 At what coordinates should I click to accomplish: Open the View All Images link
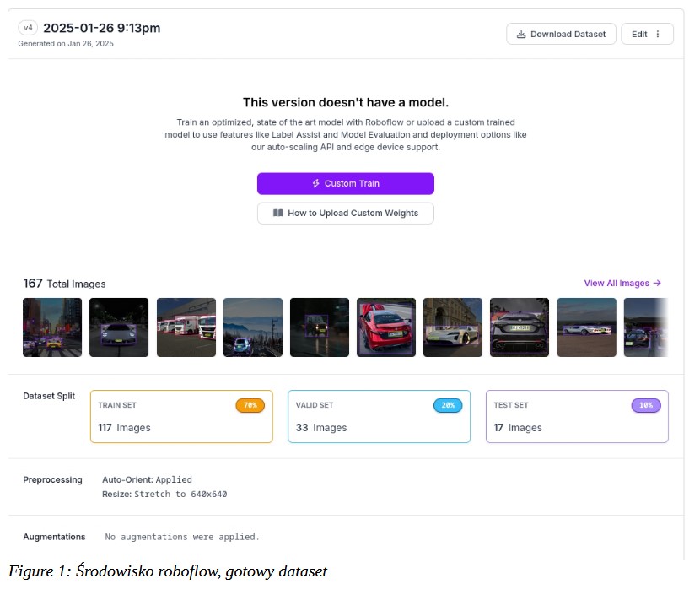[616, 283]
